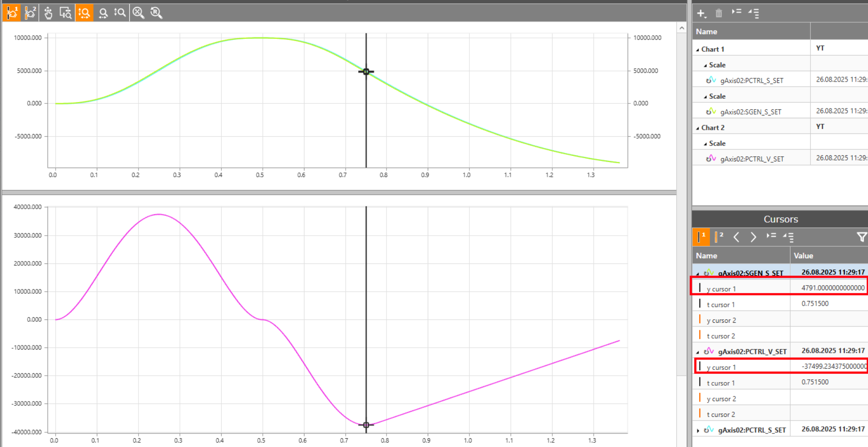Collapse all rows in Cursors panel

click(x=789, y=237)
